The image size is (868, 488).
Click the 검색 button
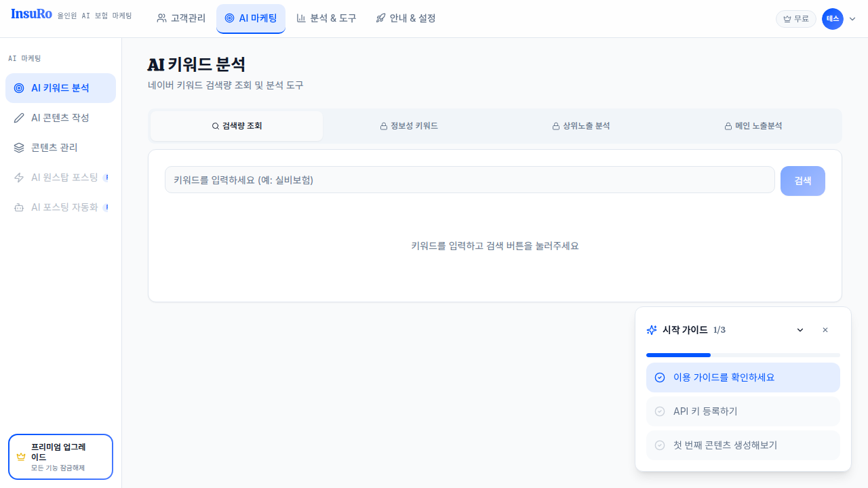[x=802, y=181]
